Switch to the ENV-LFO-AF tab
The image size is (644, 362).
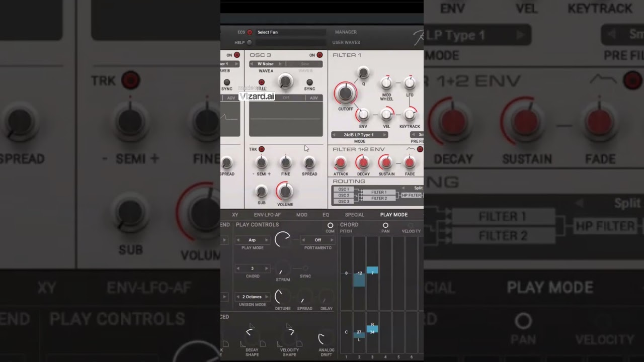point(267,215)
